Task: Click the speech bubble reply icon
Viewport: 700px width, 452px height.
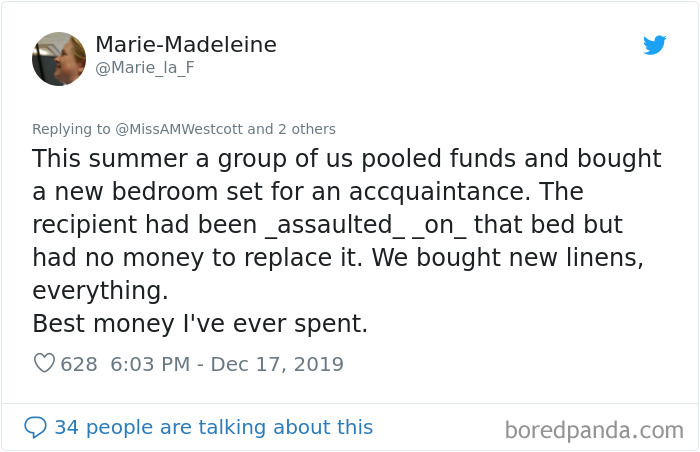Action: coord(35,427)
